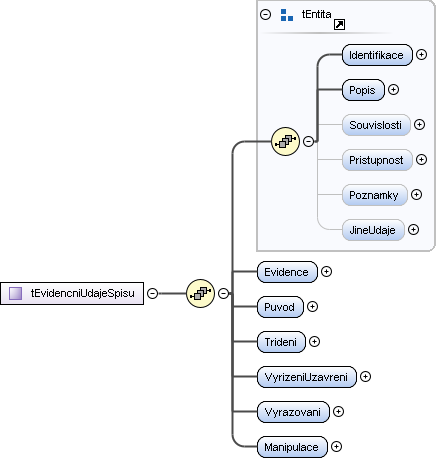437x463 pixels.
Task: Click the tEntita blue type icon
Action: tap(287, 15)
